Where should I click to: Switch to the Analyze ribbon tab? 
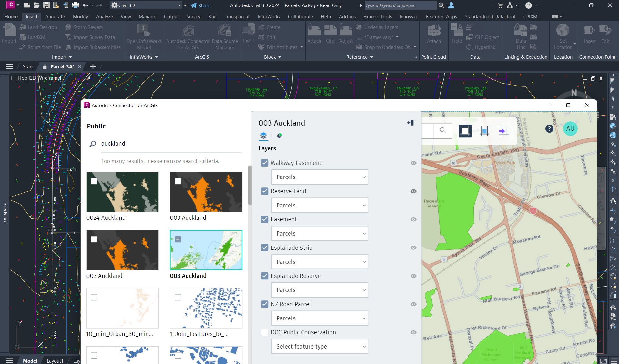tap(104, 17)
